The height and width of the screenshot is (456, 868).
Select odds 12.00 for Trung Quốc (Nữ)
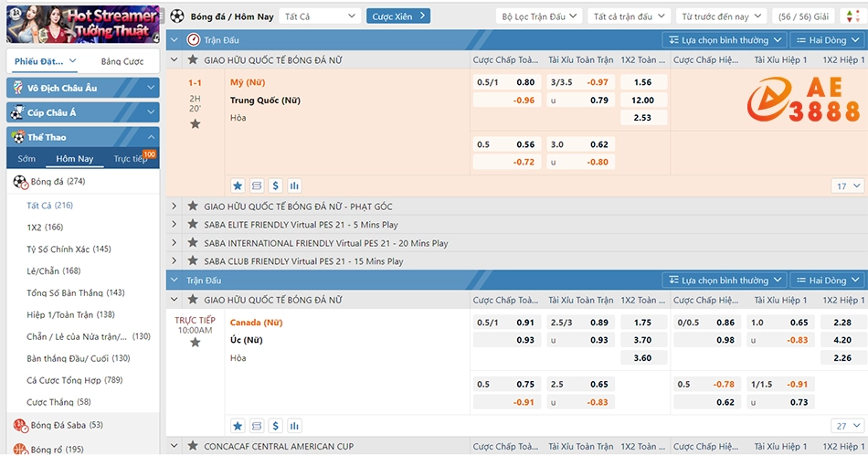point(642,101)
